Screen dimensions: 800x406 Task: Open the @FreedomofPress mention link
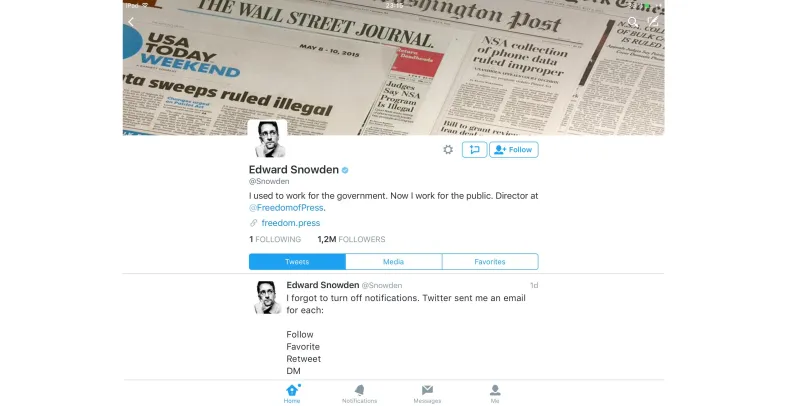pyautogui.click(x=286, y=208)
